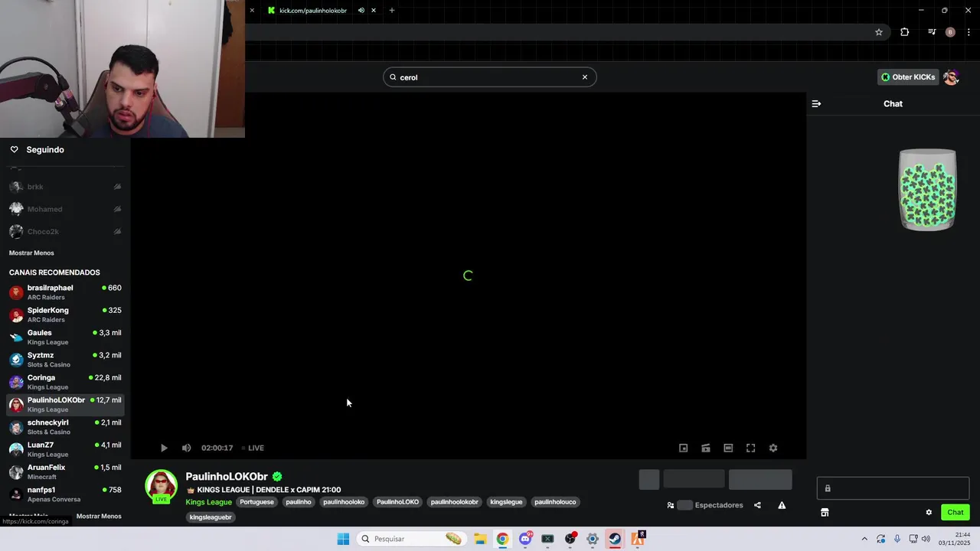This screenshot has height=551, width=980.
Task: Open the chat settings gear
Action: point(929,513)
